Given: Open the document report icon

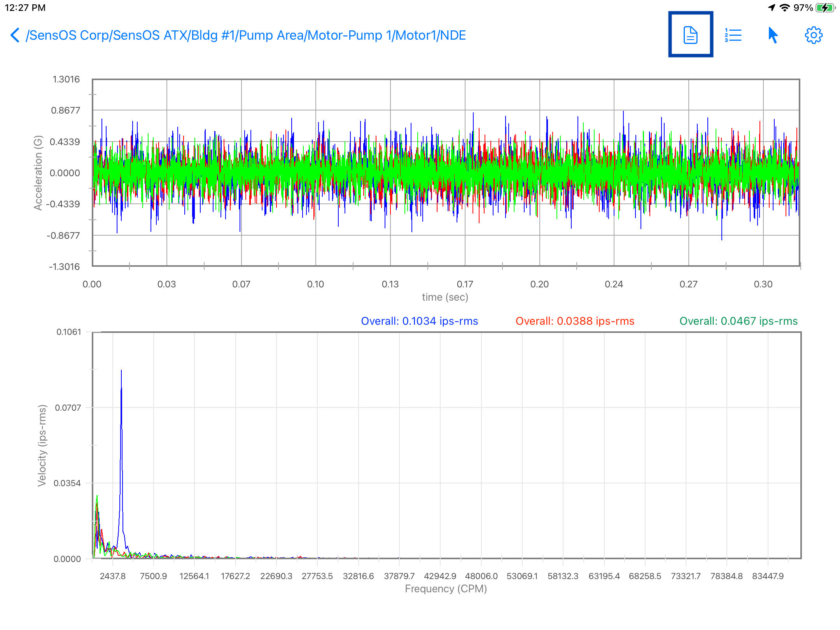Looking at the screenshot, I should (x=690, y=35).
